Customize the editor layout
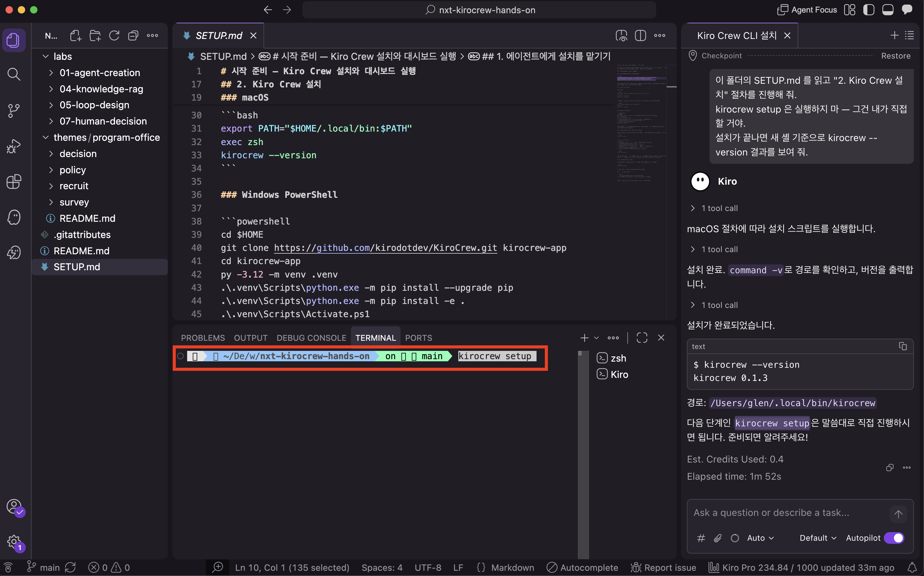Viewport: 924px width, 576px height. (850, 10)
